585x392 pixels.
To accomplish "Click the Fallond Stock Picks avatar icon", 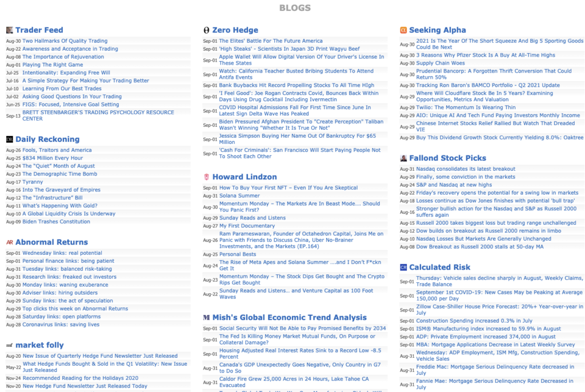I will pos(403,158).
